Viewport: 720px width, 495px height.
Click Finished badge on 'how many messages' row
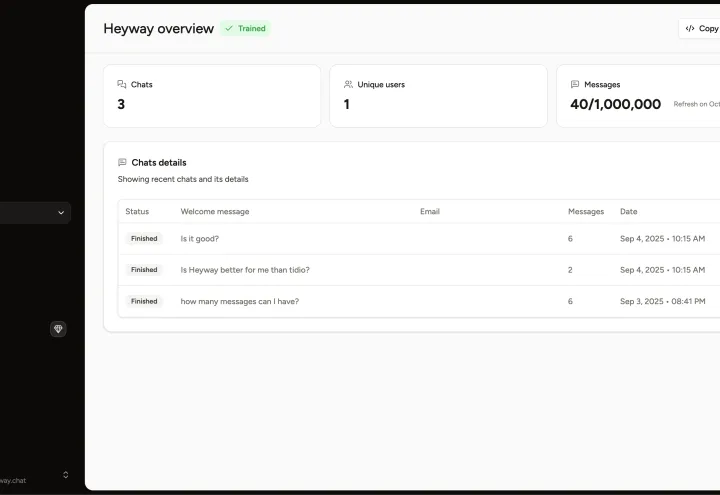144,301
